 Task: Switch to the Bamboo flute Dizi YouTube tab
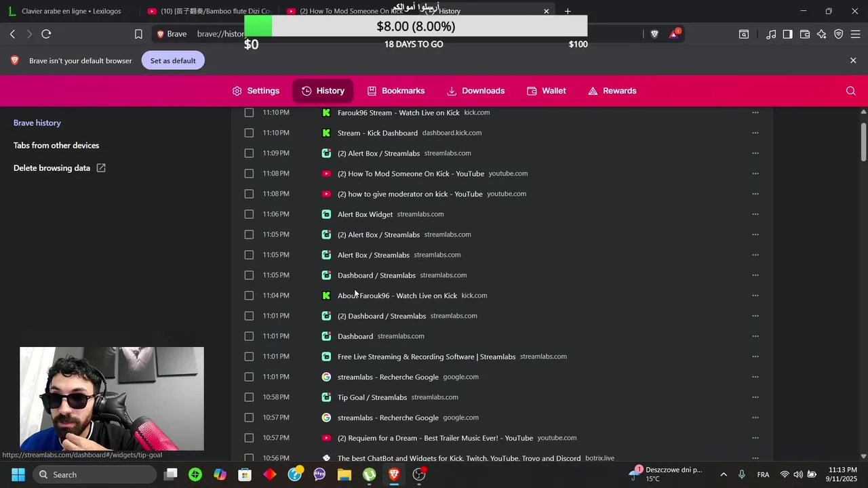[x=210, y=11]
